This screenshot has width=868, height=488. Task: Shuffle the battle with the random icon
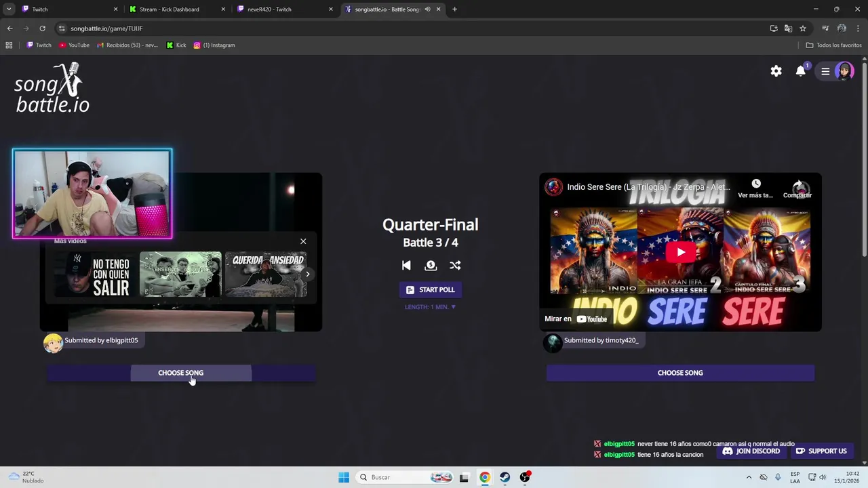pos(455,266)
